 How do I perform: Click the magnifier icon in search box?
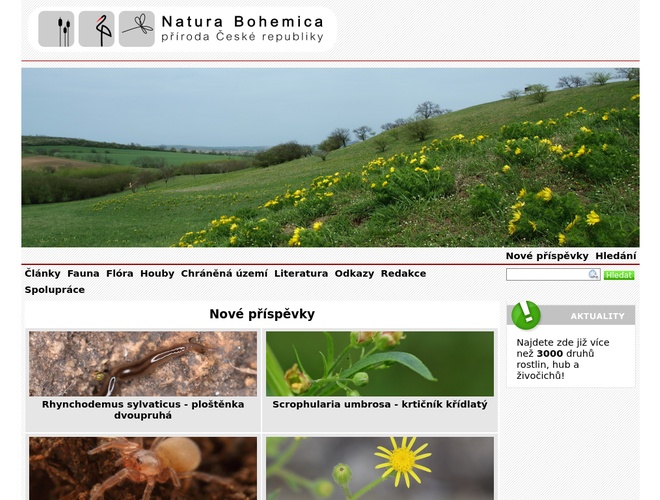(x=593, y=274)
